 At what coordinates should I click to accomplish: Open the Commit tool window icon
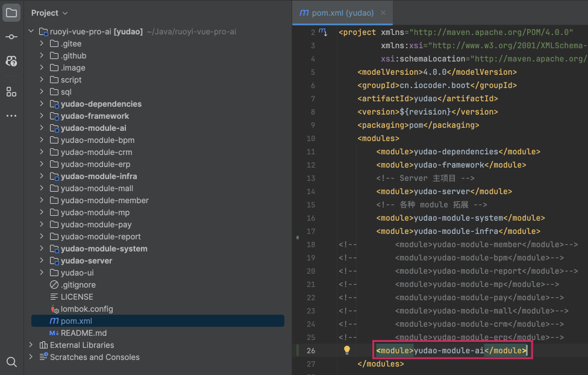coord(11,37)
